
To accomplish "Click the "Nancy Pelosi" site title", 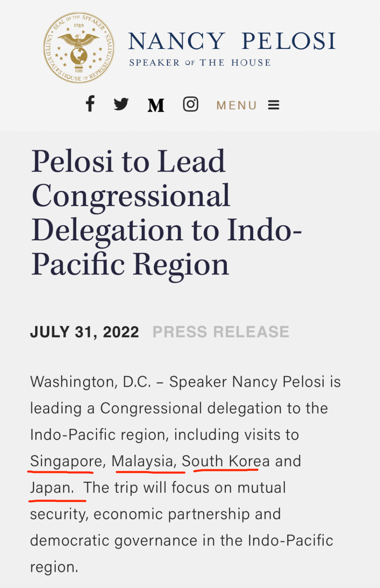I will (x=232, y=41).
